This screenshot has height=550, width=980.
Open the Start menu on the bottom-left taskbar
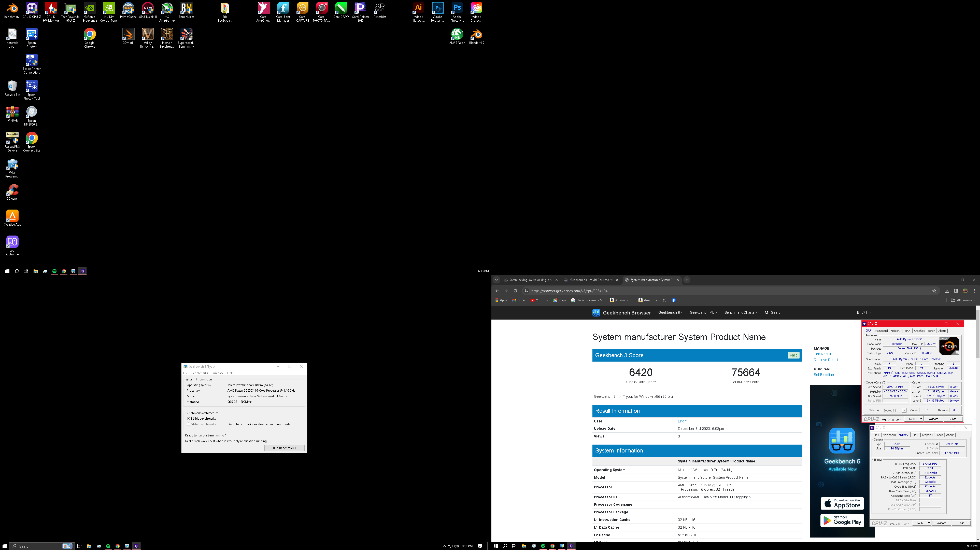[5, 546]
